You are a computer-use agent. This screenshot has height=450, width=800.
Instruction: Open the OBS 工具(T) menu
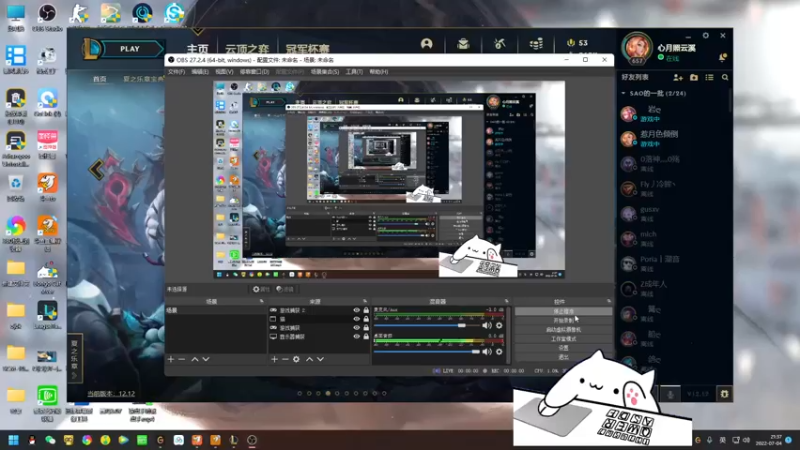click(354, 72)
